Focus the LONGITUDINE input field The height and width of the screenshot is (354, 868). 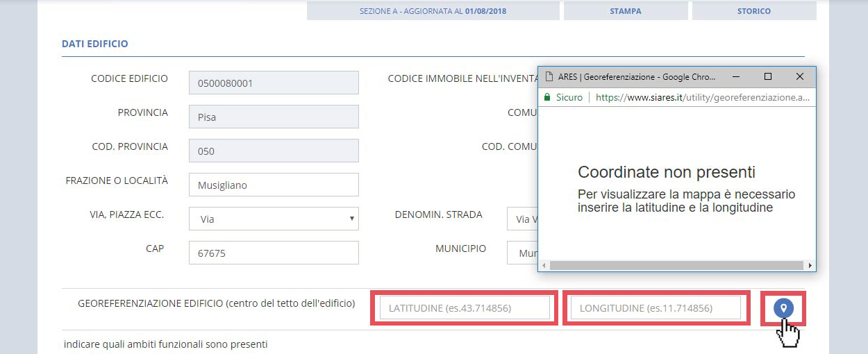(x=656, y=307)
